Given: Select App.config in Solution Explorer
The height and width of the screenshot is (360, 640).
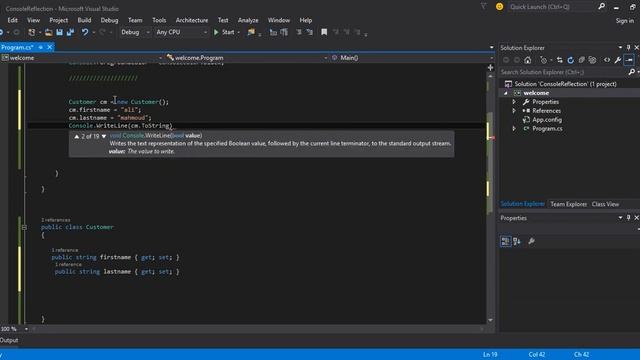Looking at the screenshot, I should (x=547, y=120).
